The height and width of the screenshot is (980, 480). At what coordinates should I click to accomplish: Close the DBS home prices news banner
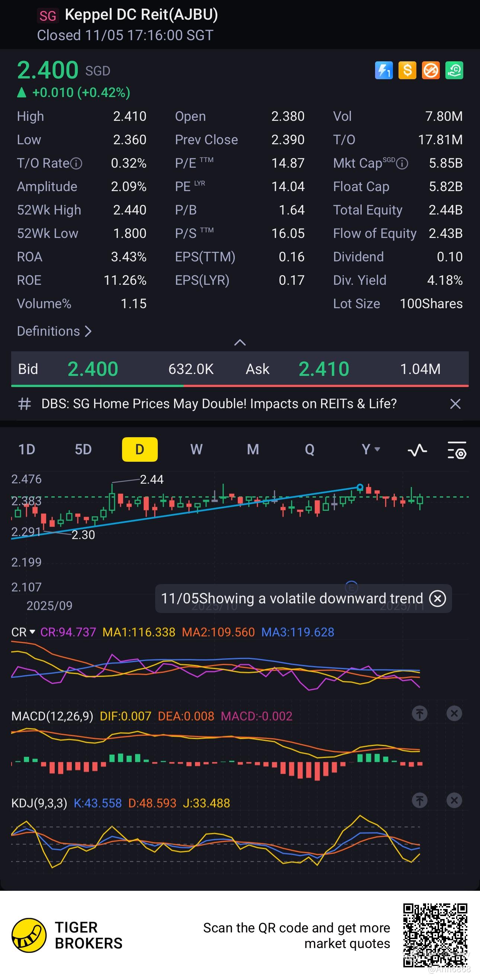455,404
